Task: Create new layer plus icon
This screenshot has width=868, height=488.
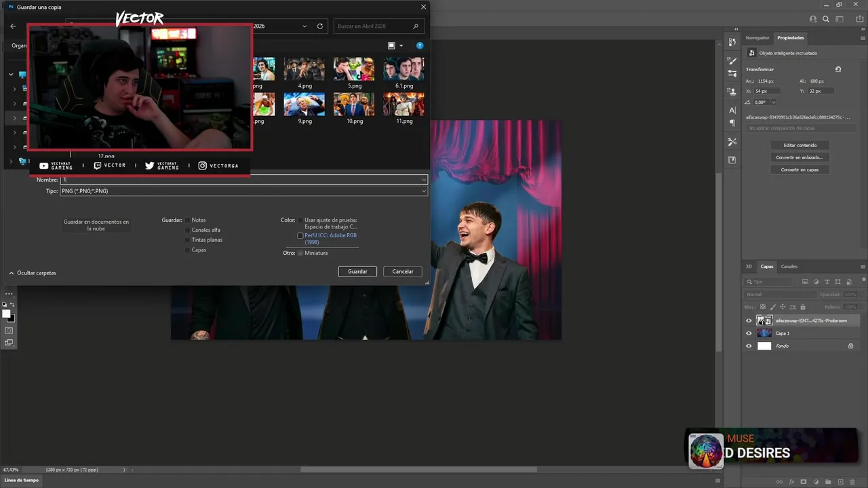Action: click(840, 482)
